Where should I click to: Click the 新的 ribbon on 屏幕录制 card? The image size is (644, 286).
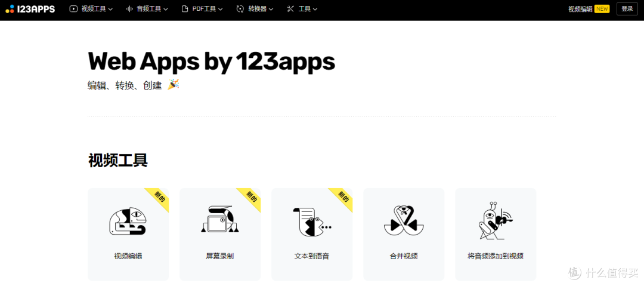(x=252, y=197)
